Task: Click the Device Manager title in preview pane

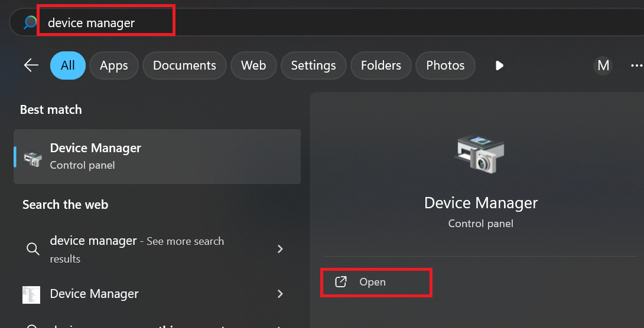Action: pyautogui.click(x=480, y=203)
